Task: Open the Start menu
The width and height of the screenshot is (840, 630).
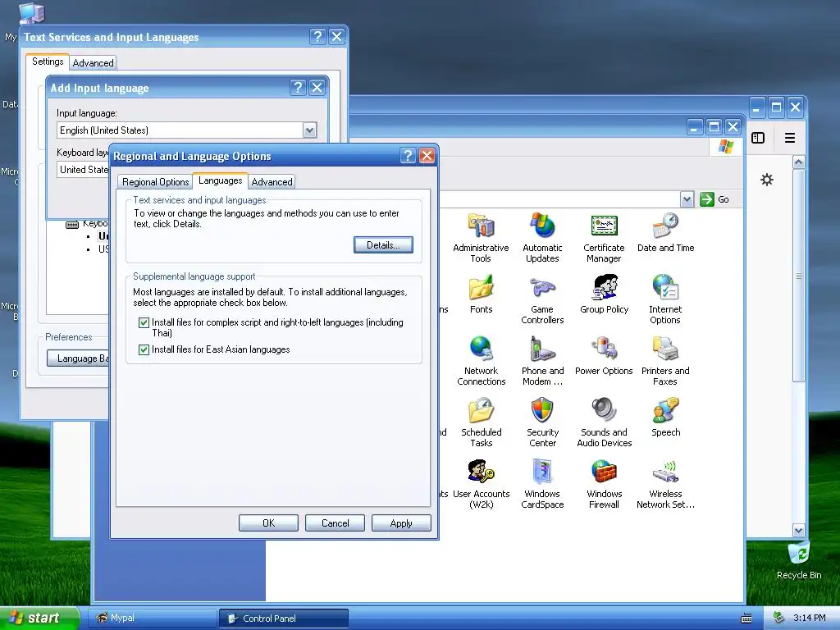Action: pos(39,619)
